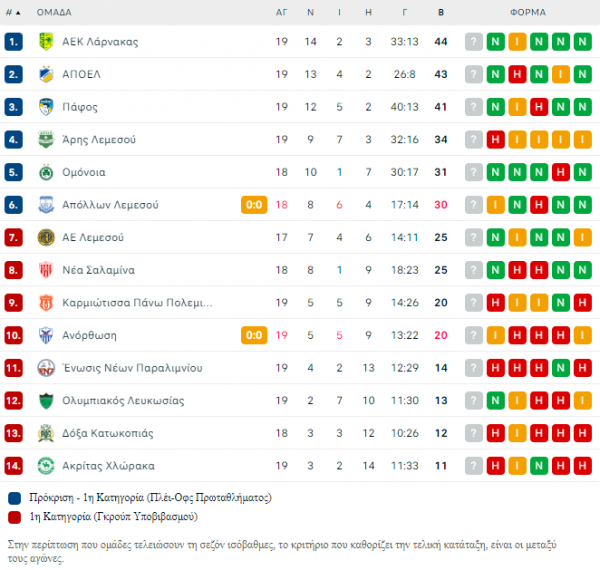
Task: Click the 0:0 live score badge for Ανόρθωση
Action: 254,335
